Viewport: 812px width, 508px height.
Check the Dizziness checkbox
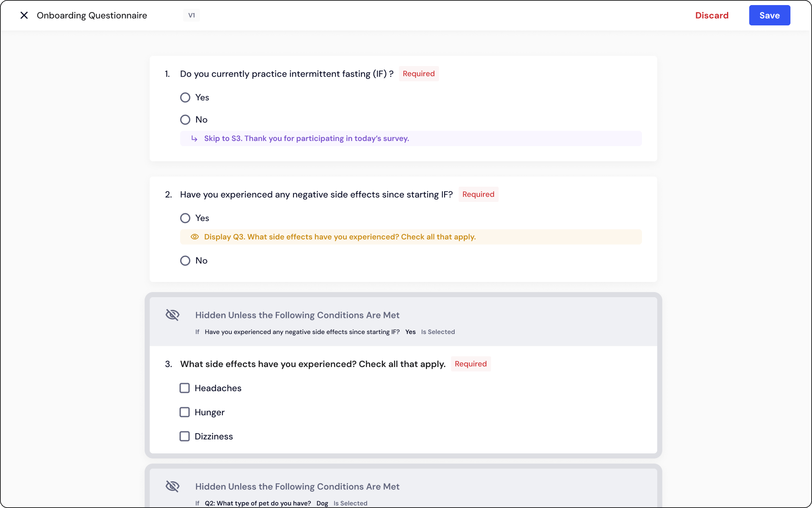pyautogui.click(x=184, y=436)
